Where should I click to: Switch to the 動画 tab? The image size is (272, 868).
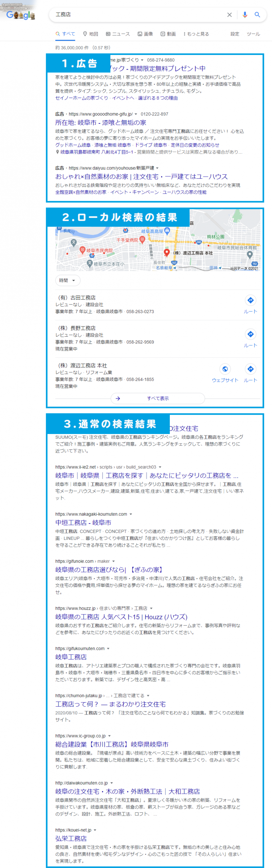(x=168, y=34)
